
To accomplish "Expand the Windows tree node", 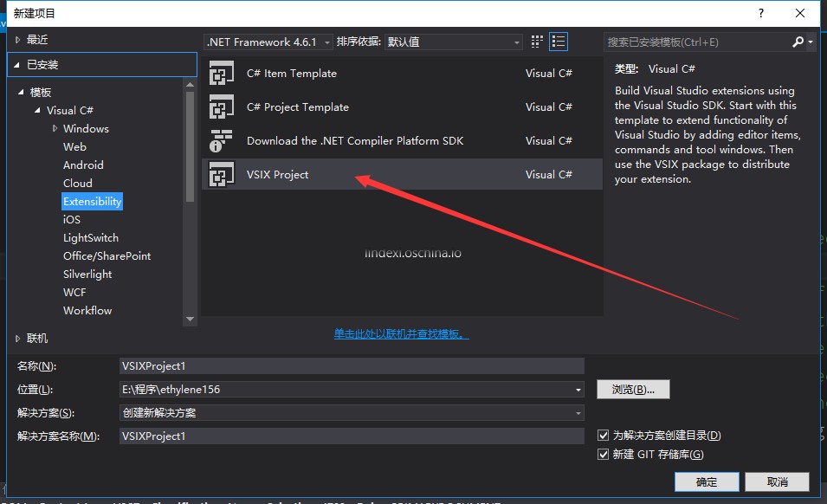I will [55, 129].
